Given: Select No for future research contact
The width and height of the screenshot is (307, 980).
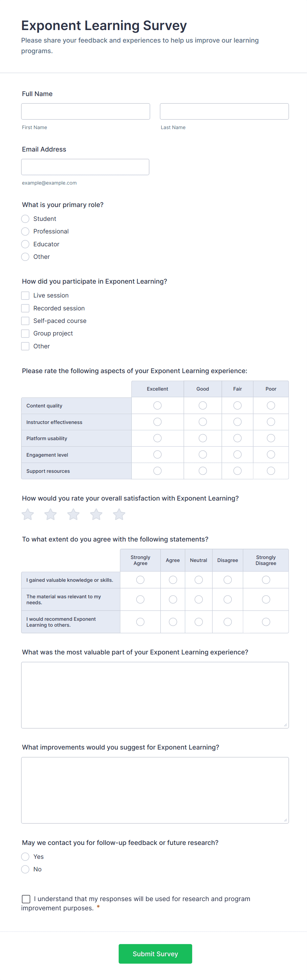Looking at the screenshot, I should 25,869.
